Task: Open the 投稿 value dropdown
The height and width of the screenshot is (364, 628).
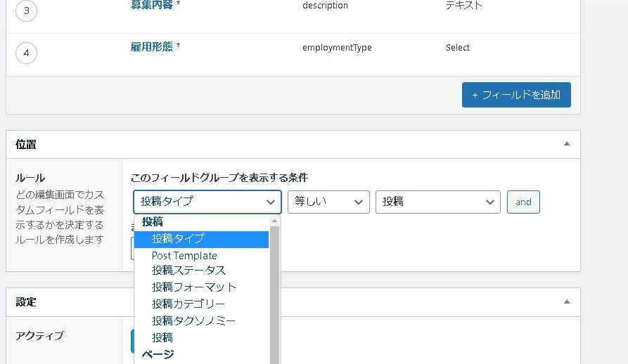Action: pos(437,202)
